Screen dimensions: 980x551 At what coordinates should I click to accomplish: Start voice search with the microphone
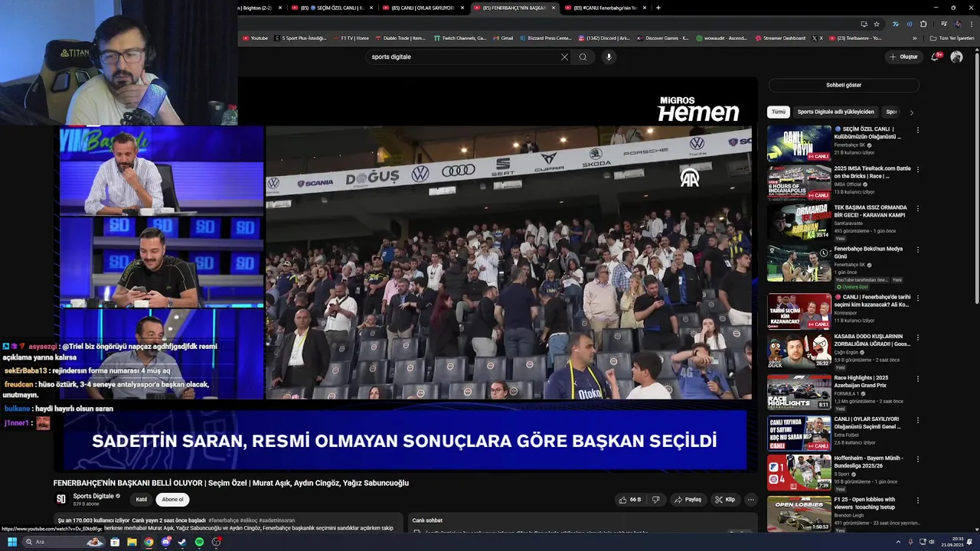[x=609, y=57]
